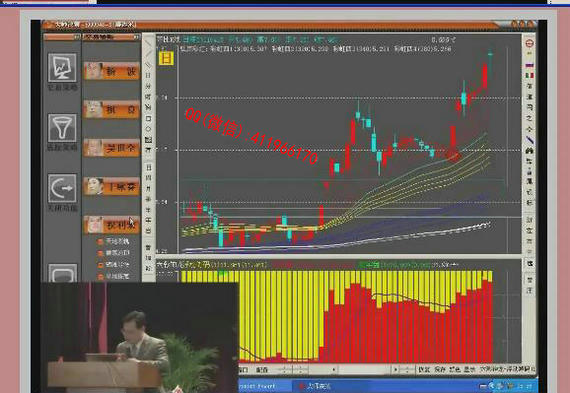The height and width of the screenshot is (393, 570).
Task: Toggle the second orange sub-item checkbox
Action: click(x=101, y=253)
